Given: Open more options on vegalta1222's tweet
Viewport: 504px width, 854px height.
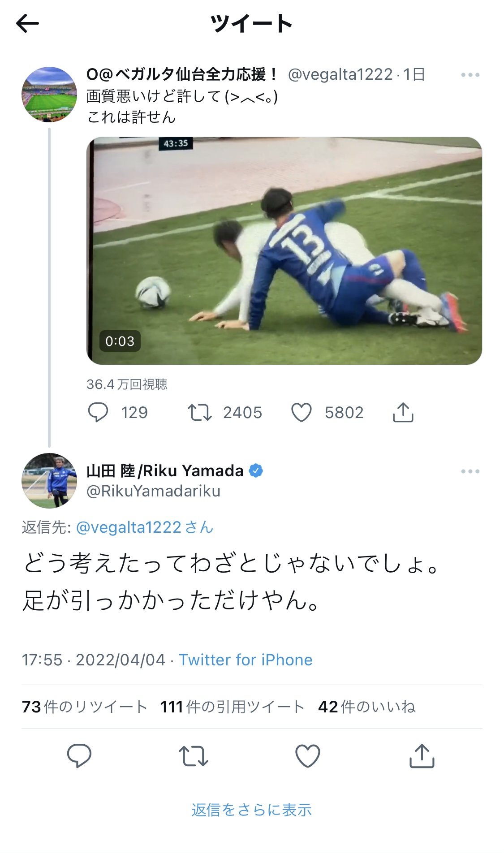Looking at the screenshot, I should tap(470, 75).
